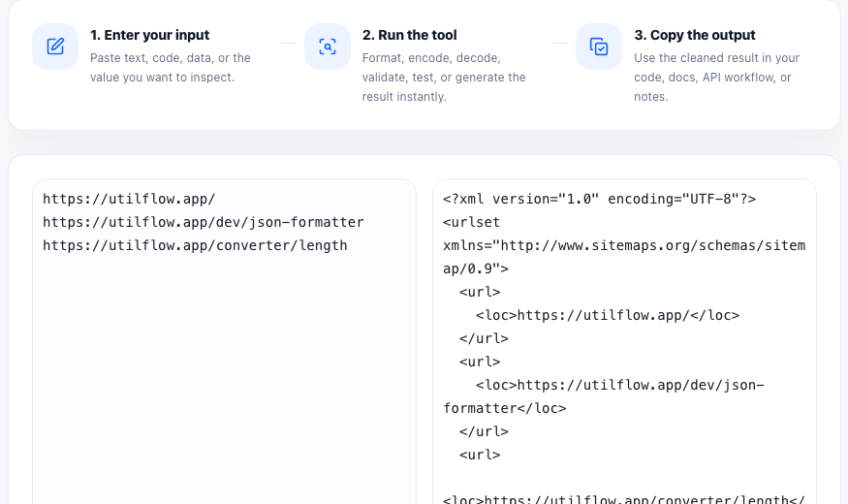Viewport: 848px width, 504px height.
Task: Click <loc>https://utilflow.app/</loc> in output
Action: tap(608, 315)
